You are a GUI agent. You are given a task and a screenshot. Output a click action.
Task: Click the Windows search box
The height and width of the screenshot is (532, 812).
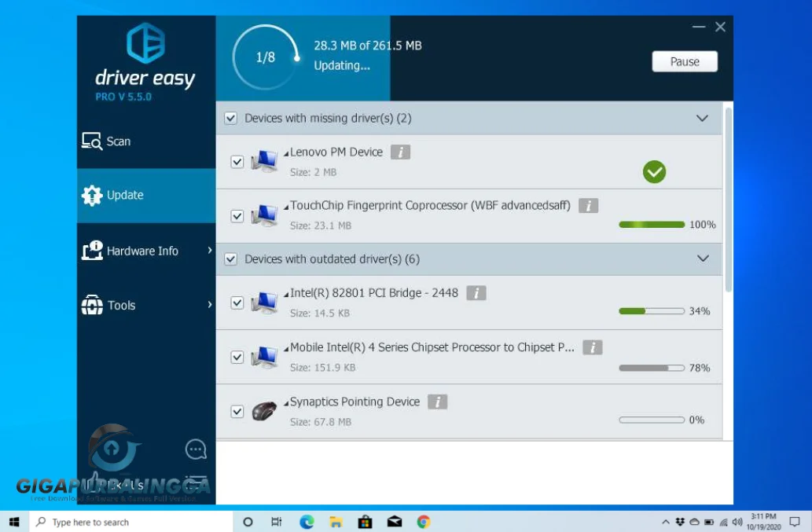click(x=134, y=522)
